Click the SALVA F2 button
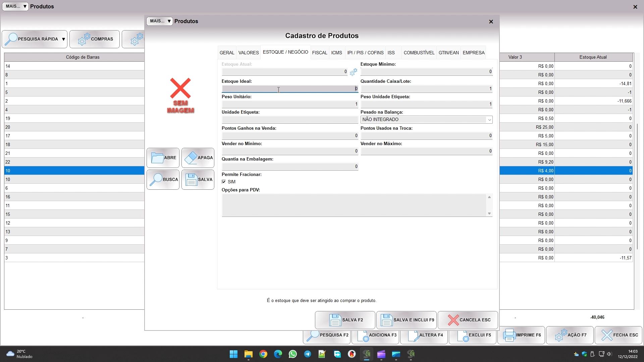Viewport: 644px width, 362px height. point(345,320)
